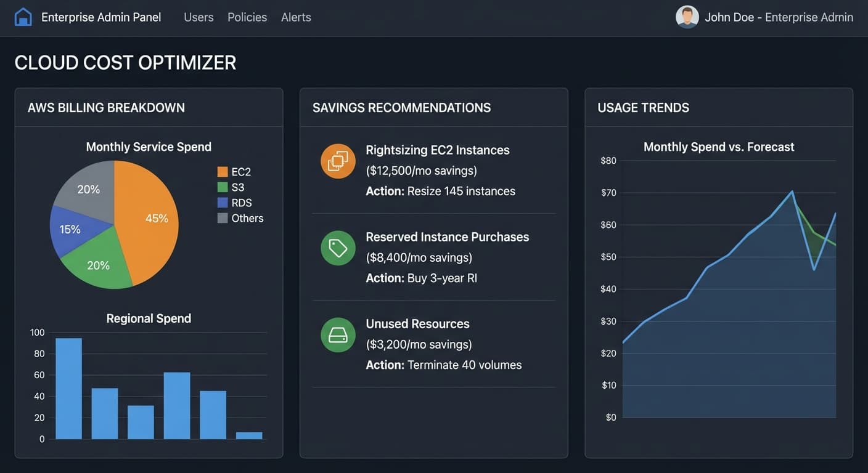The height and width of the screenshot is (473, 868).
Task: Click the Reserved Instance Purchases heading
Action: (x=448, y=237)
